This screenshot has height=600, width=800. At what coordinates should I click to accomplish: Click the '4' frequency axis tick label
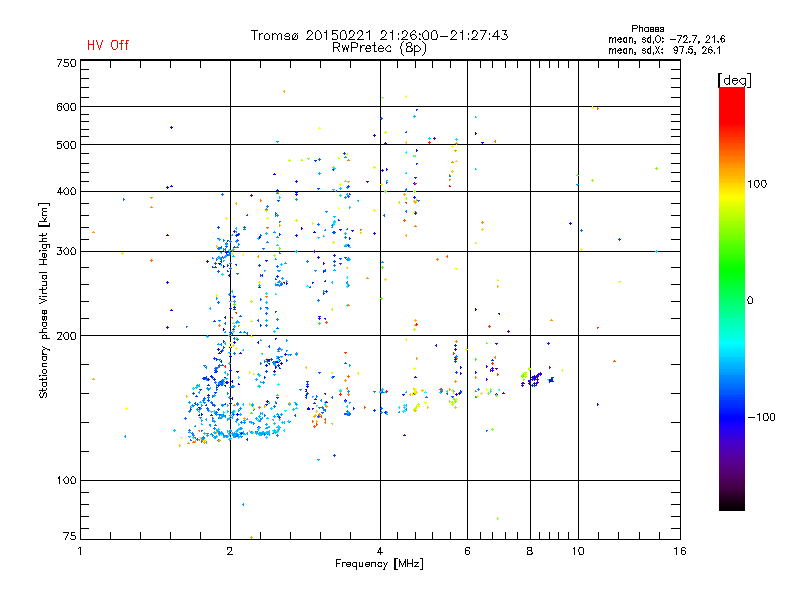pyautogui.click(x=380, y=551)
